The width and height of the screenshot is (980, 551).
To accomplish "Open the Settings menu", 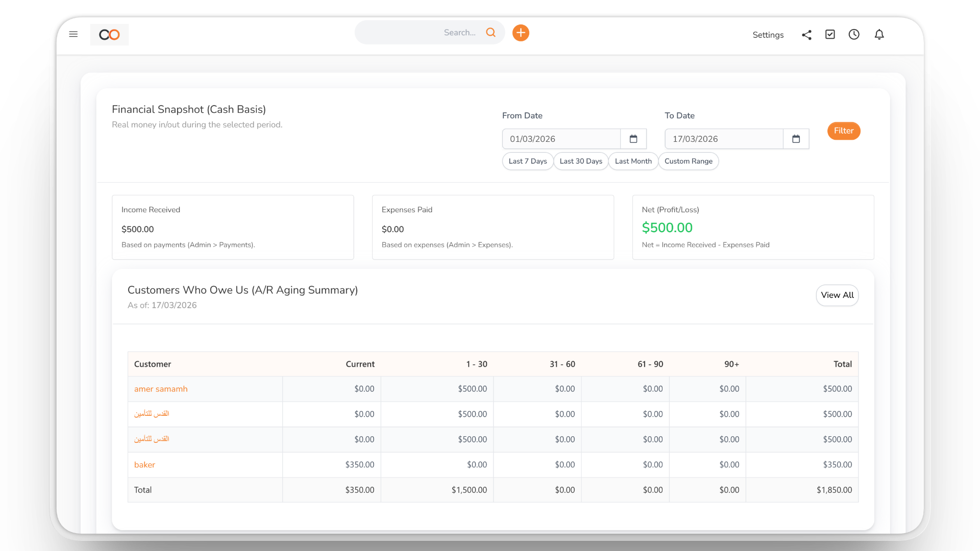I will [768, 35].
